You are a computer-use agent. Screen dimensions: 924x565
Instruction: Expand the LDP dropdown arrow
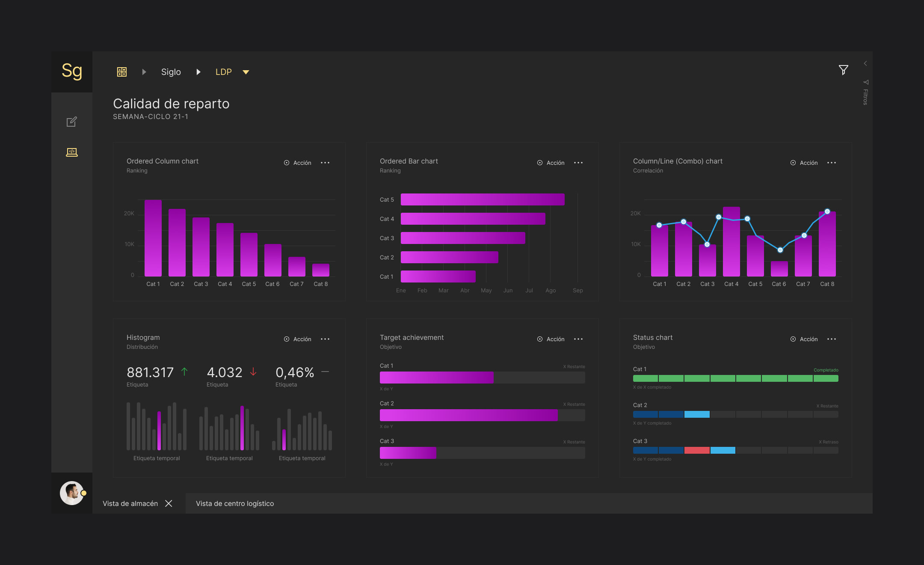[x=246, y=72]
